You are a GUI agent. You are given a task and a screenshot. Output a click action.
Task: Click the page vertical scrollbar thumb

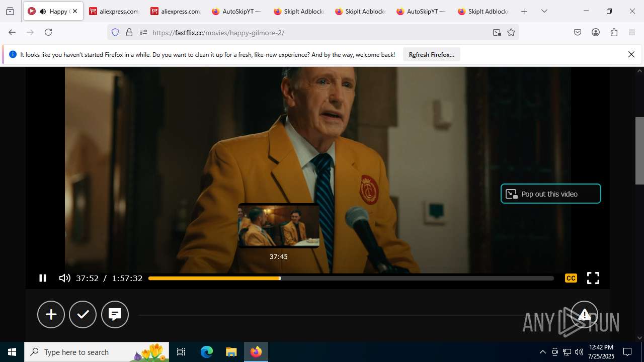(x=639, y=151)
